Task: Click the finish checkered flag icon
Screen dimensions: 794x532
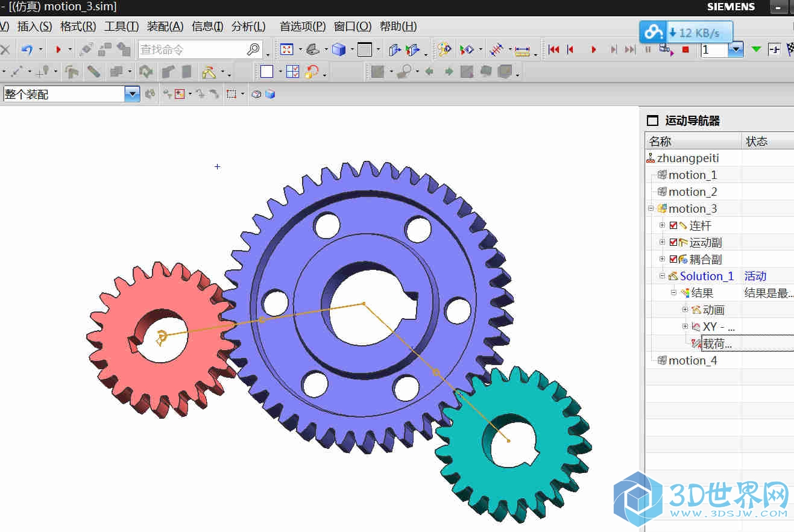Action: click(790, 49)
